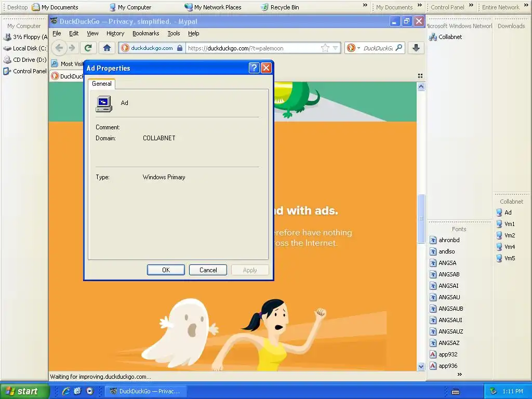Open the Downloads arrow button in browser toolbar

pyautogui.click(x=416, y=48)
